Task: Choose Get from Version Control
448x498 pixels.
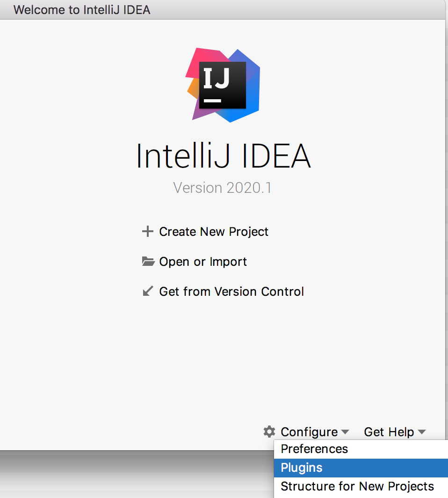Action: [231, 292]
